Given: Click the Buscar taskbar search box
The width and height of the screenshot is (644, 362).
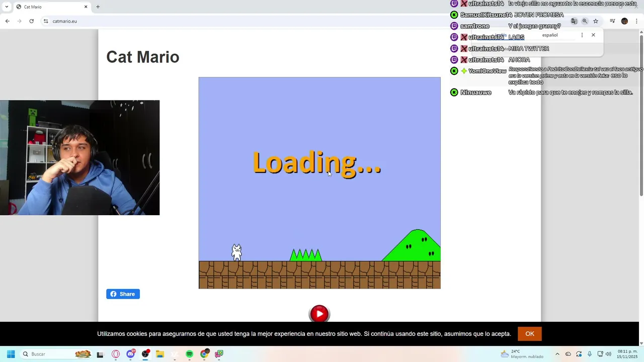Looking at the screenshot, I should (56, 354).
